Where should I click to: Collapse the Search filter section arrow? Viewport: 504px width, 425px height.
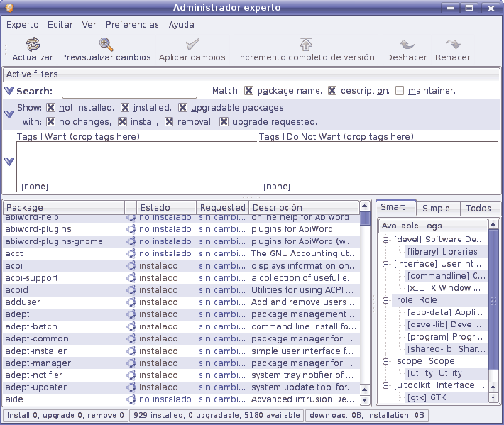pos(9,91)
